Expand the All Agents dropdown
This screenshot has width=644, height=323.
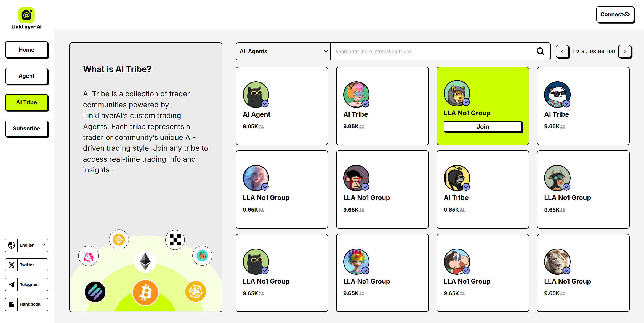[283, 51]
